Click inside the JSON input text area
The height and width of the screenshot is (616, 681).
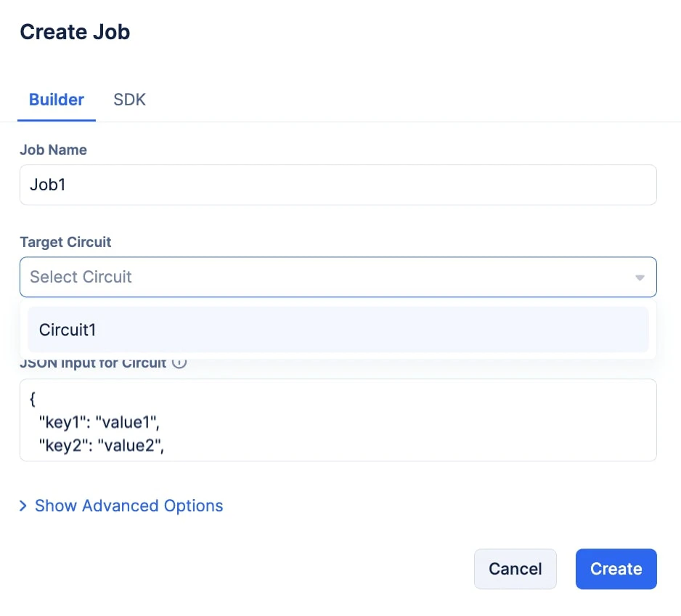coord(338,420)
